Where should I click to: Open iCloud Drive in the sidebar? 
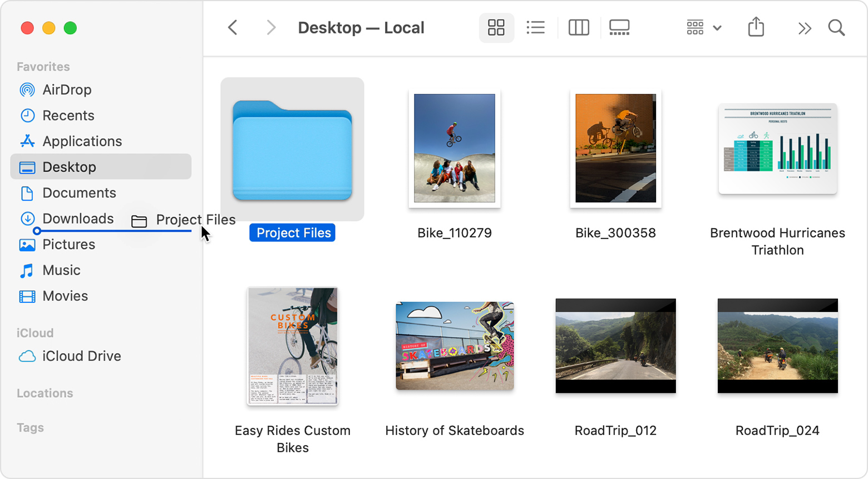pyautogui.click(x=81, y=356)
